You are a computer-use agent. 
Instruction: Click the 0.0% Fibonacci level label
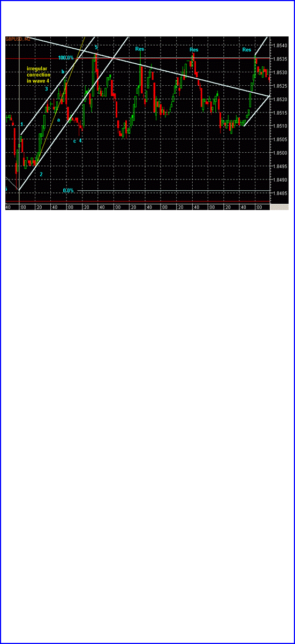(x=68, y=191)
